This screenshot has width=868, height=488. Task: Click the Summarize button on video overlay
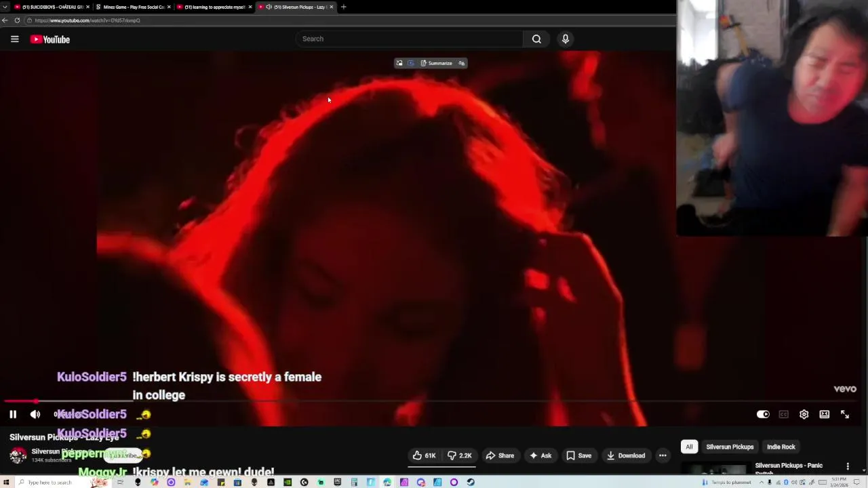436,63
